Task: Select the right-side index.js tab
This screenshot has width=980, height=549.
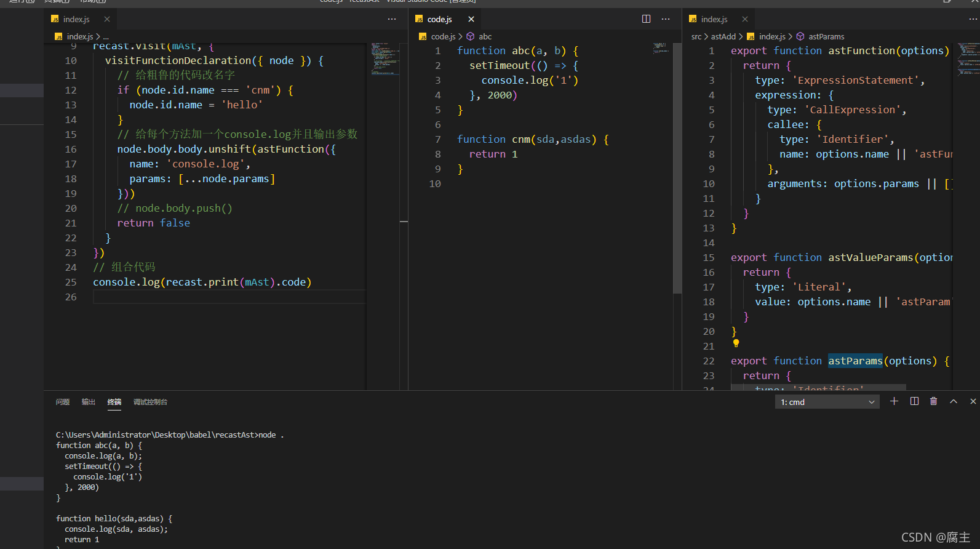Action: (714, 19)
